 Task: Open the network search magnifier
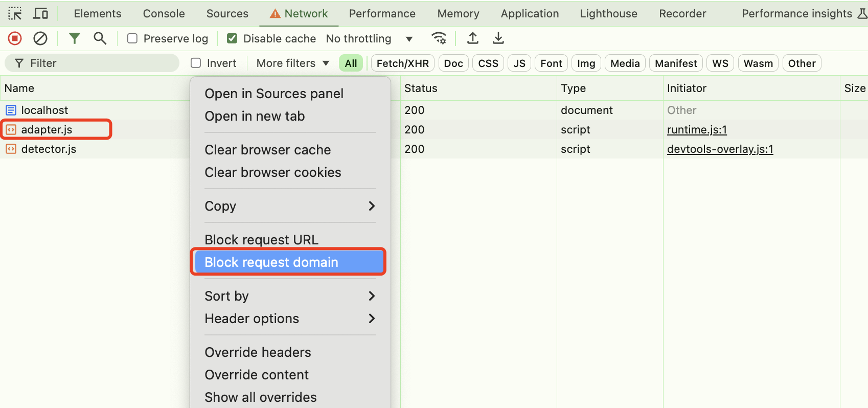pyautogui.click(x=100, y=38)
